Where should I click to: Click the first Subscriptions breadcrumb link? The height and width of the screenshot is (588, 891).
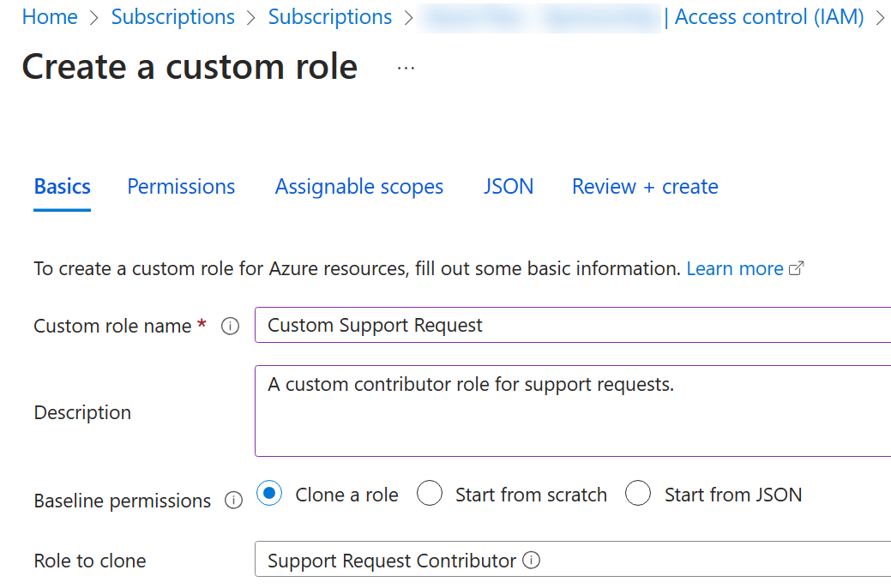pos(172,16)
